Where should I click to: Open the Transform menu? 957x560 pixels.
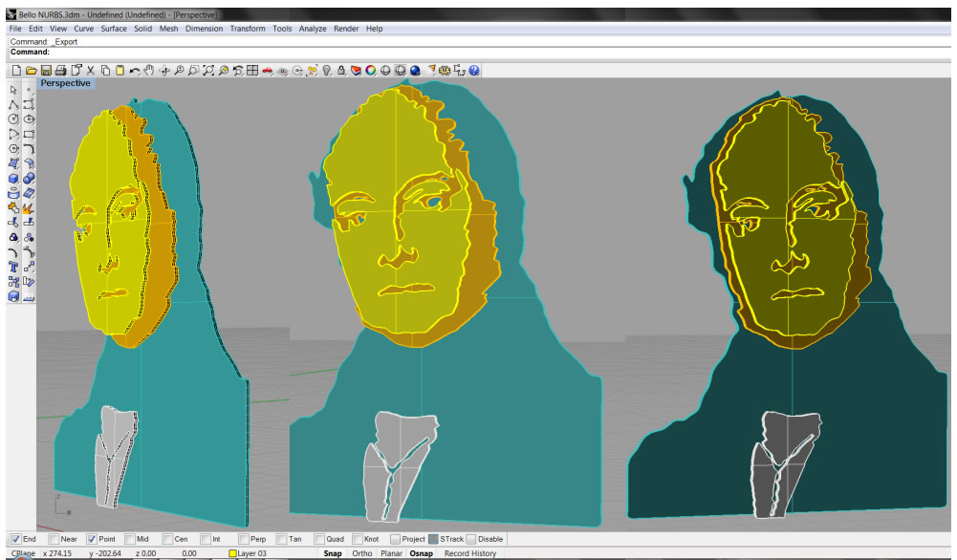(x=248, y=29)
